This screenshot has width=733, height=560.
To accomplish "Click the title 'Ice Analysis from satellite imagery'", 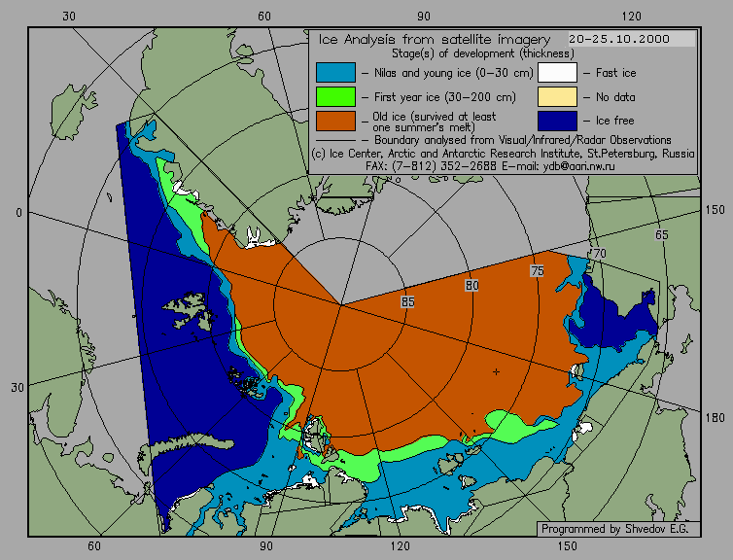I will (x=435, y=39).
